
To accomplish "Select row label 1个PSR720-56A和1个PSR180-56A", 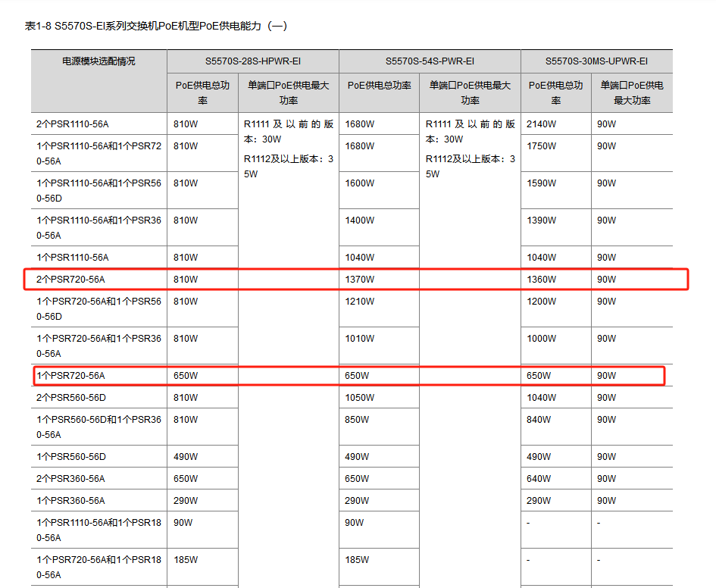I will (x=99, y=567).
